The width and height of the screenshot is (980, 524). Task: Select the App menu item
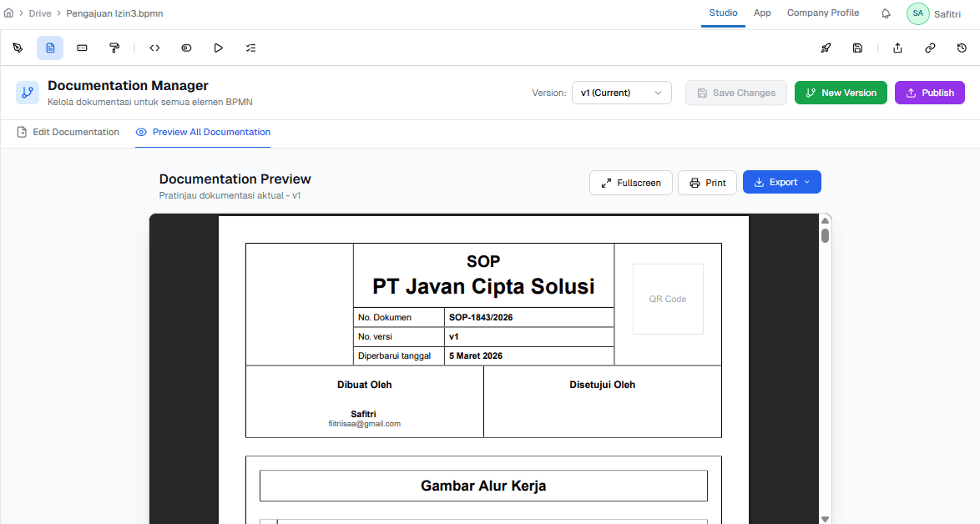762,13
